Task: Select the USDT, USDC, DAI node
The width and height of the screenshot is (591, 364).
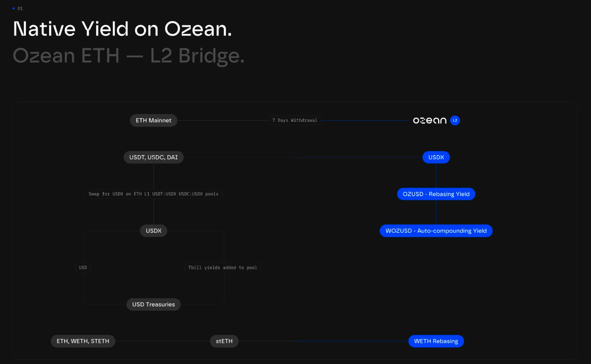Action: click(153, 158)
